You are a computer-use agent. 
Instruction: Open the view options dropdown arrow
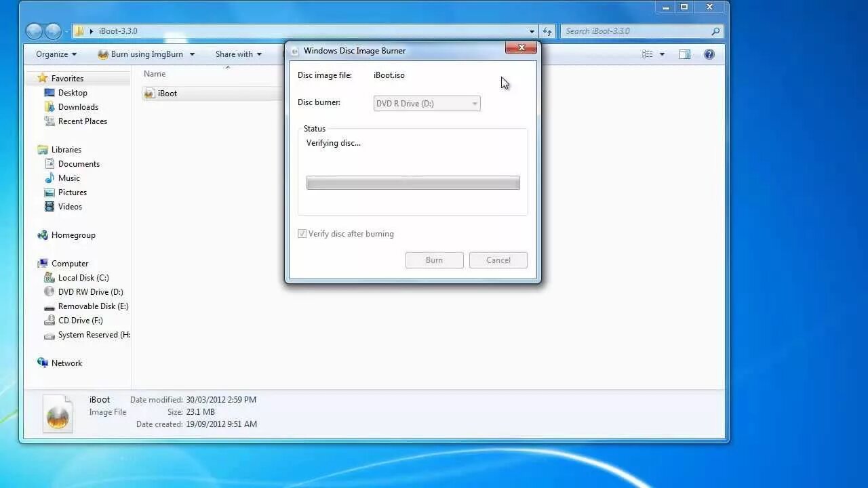(662, 54)
